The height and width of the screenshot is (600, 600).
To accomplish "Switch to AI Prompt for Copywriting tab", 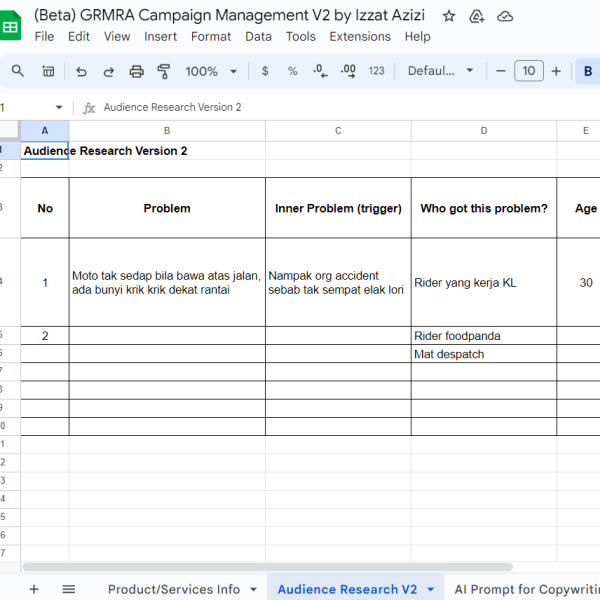I will click(527, 589).
